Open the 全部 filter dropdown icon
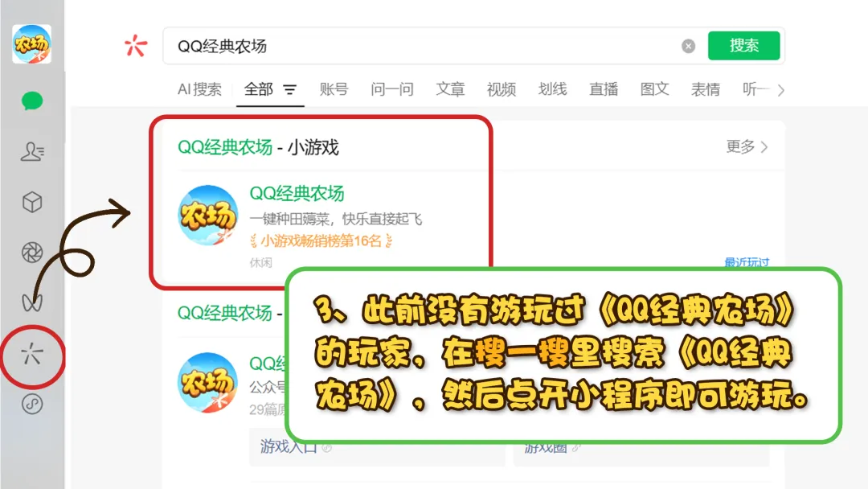Image resolution: width=868 pixels, height=489 pixels. click(289, 89)
